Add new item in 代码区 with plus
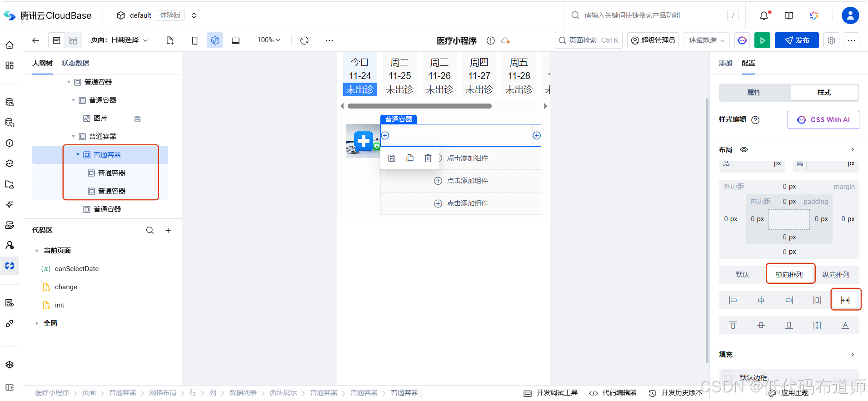The height and width of the screenshot is (401, 868). 168,230
